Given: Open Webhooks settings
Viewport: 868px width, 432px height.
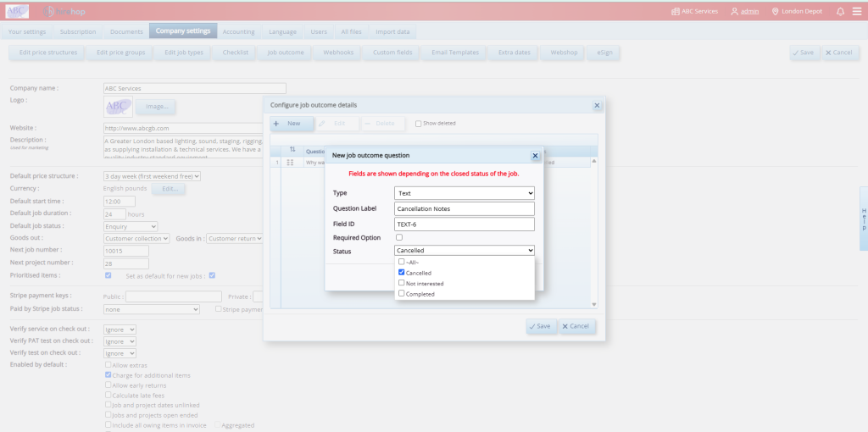Looking at the screenshot, I should click(337, 53).
